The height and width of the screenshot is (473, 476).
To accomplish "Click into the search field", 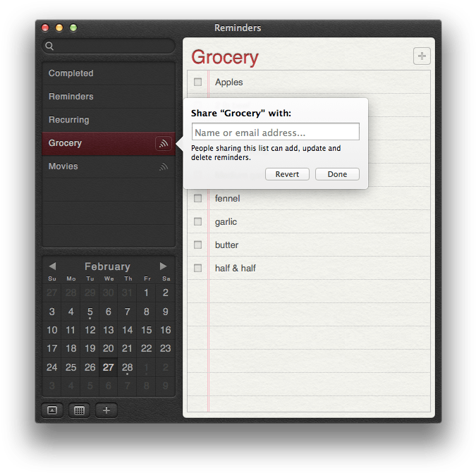I will click(109, 46).
